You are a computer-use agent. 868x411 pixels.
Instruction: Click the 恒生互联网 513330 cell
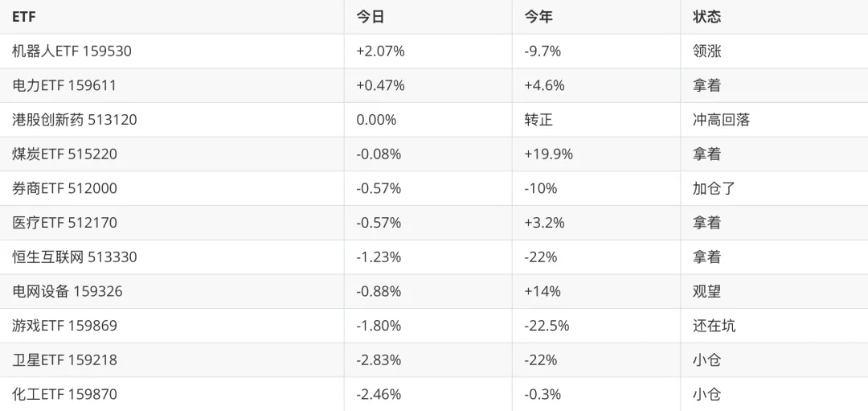[x=75, y=257]
